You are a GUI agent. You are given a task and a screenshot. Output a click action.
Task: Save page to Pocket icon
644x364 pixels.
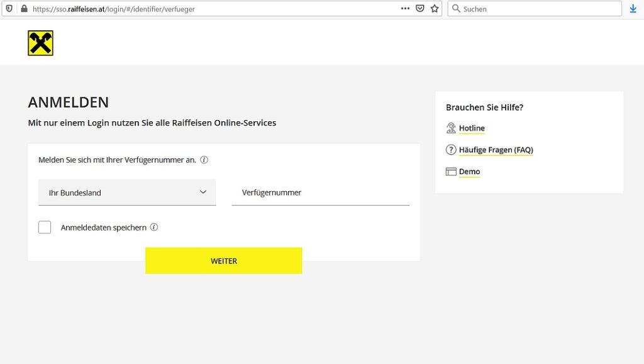coord(419,9)
